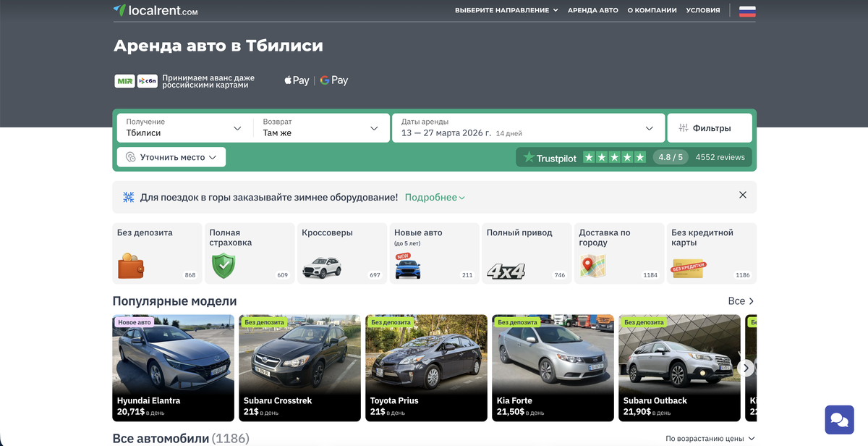Open the localrent.com logo home link
Image resolution: width=868 pixels, height=446 pixels.
156,11
